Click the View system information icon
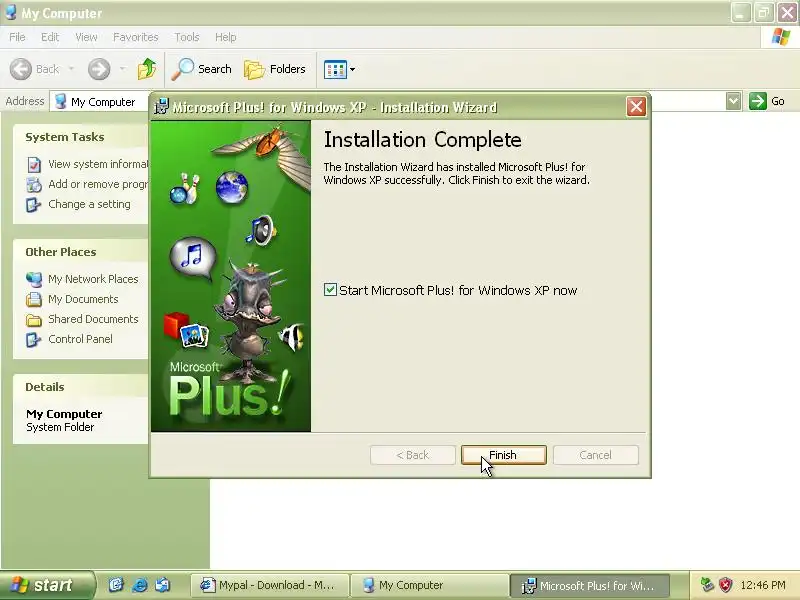The height and width of the screenshot is (600, 800). [x=34, y=164]
